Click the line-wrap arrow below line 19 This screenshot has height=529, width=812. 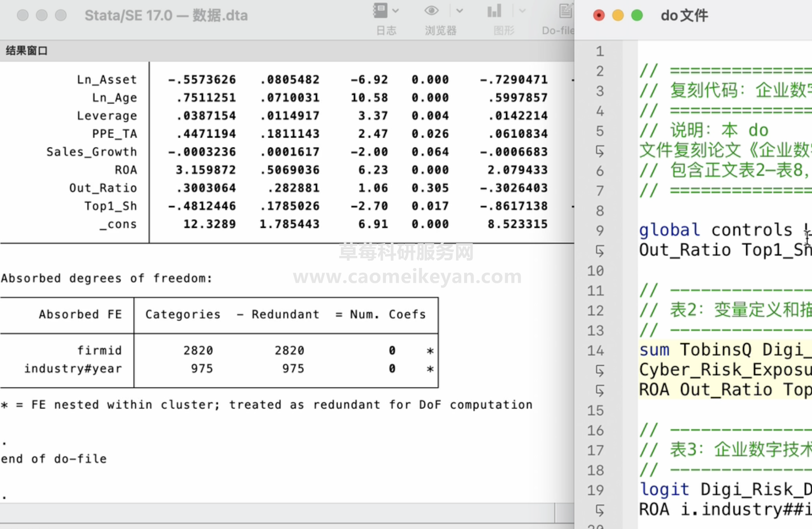600,510
